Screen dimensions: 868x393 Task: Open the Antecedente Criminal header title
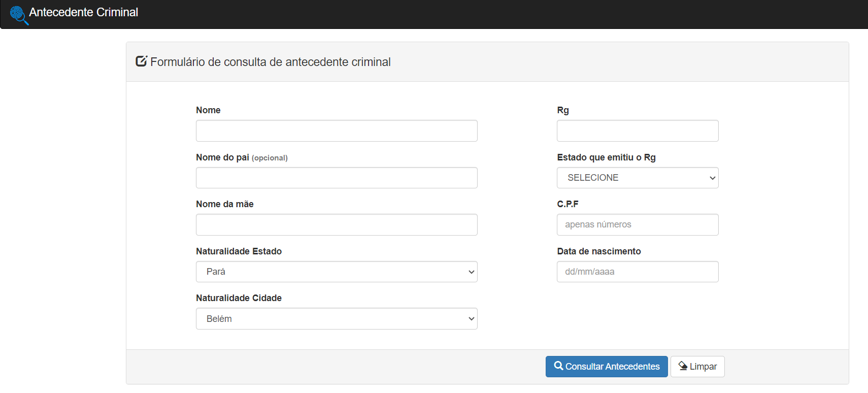pyautogui.click(x=83, y=12)
